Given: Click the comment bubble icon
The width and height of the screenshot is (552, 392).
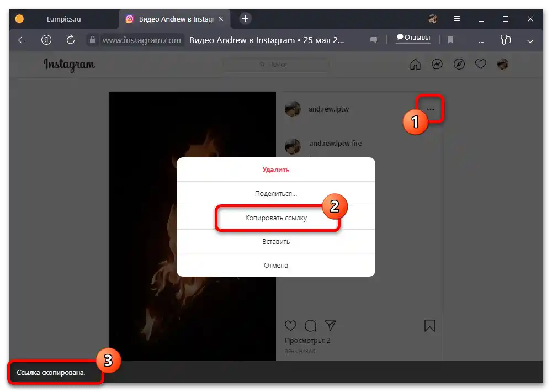Looking at the screenshot, I should coord(310,326).
